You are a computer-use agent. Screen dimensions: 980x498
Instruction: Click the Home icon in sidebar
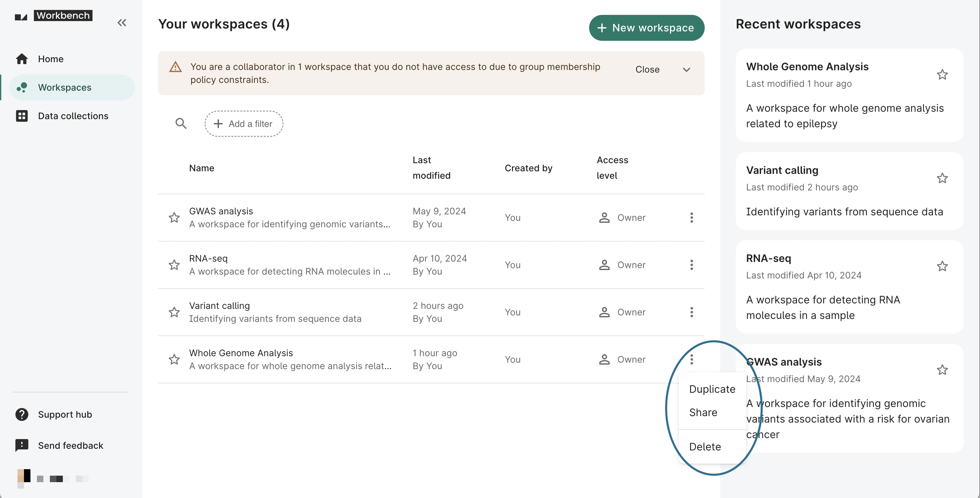point(22,58)
